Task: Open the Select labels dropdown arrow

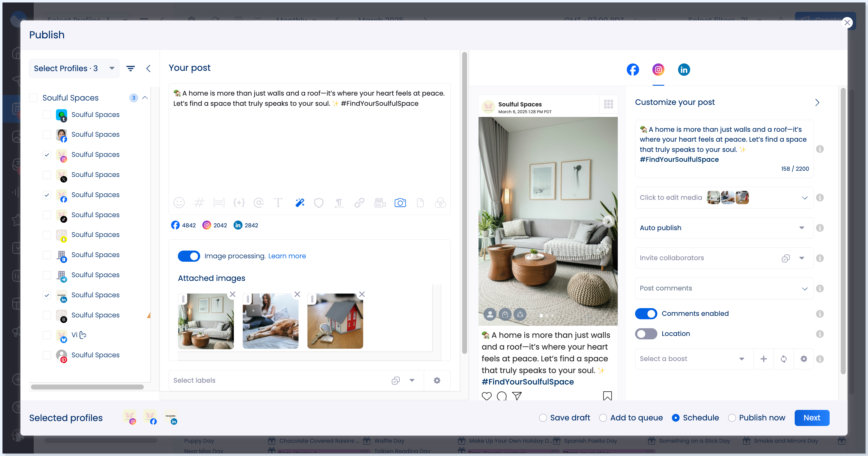Action: [412, 380]
